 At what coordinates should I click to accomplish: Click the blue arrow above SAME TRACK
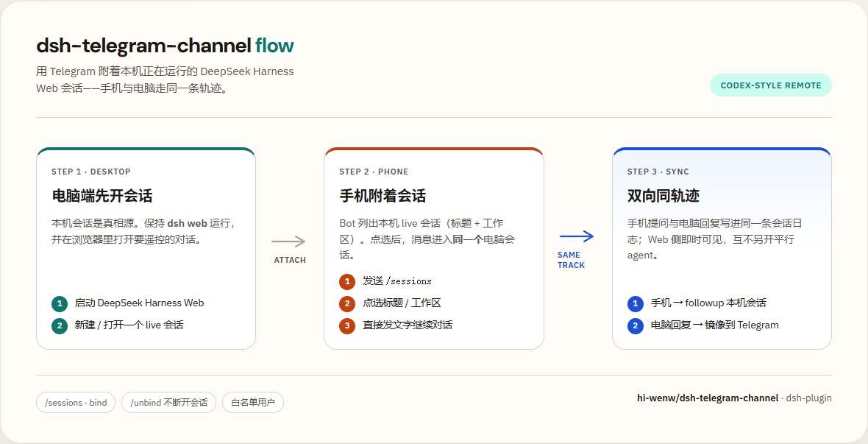[x=577, y=236]
